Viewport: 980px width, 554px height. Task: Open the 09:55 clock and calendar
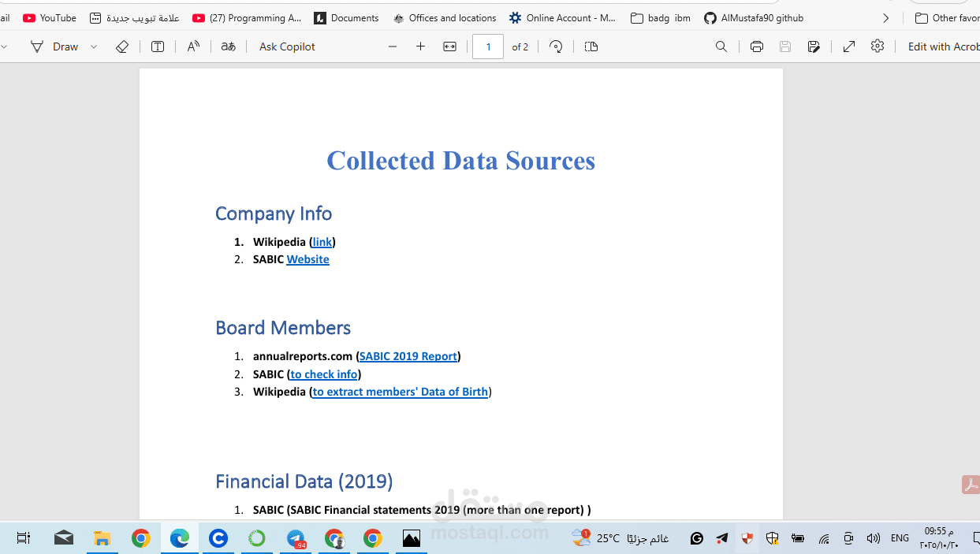(939, 538)
